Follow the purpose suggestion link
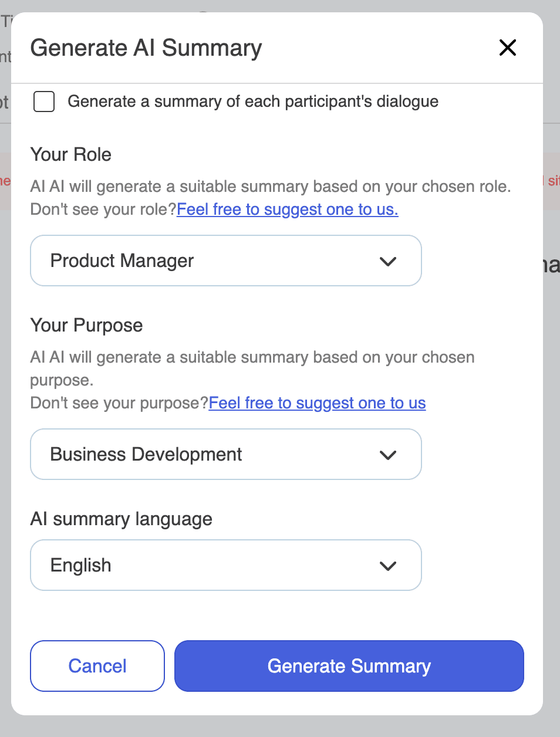 [x=317, y=403]
